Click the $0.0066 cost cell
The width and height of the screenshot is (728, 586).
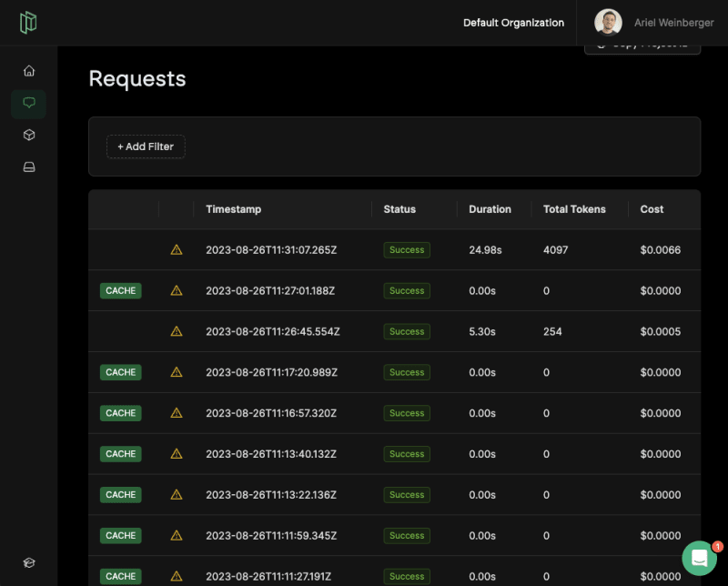661,250
